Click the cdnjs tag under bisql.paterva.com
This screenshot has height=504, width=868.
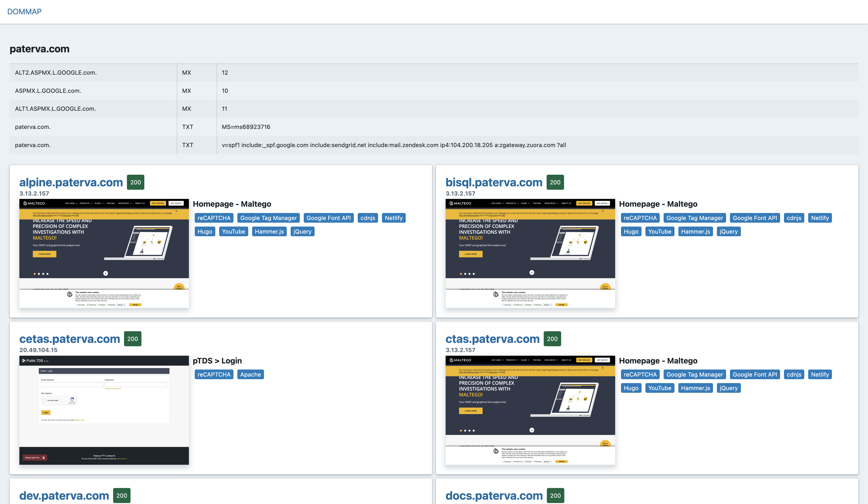pos(794,218)
